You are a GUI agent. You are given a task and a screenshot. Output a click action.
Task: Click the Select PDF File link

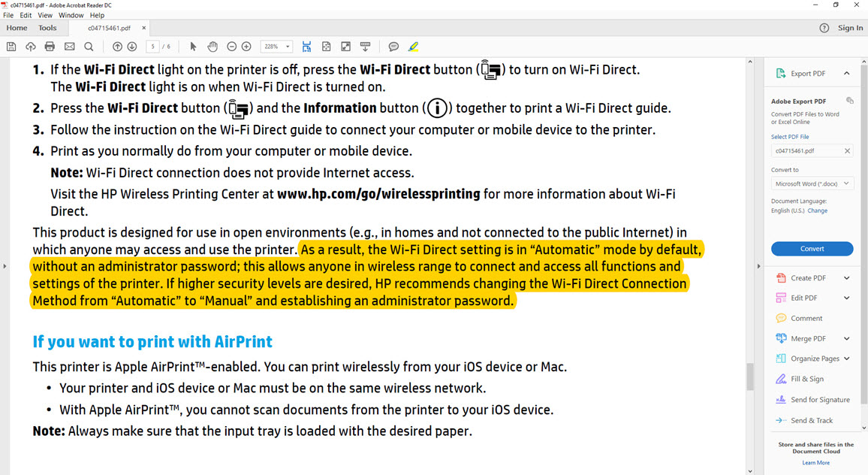(790, 137)
